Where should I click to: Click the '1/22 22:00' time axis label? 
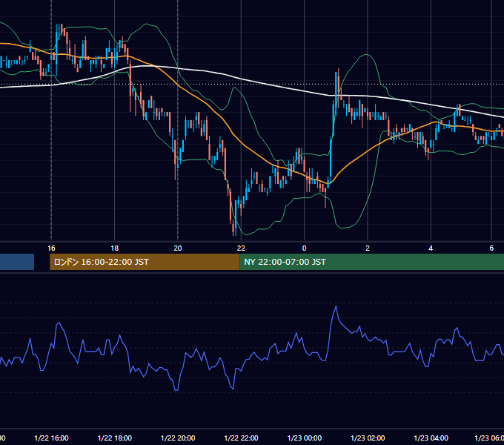coord(241,438)
